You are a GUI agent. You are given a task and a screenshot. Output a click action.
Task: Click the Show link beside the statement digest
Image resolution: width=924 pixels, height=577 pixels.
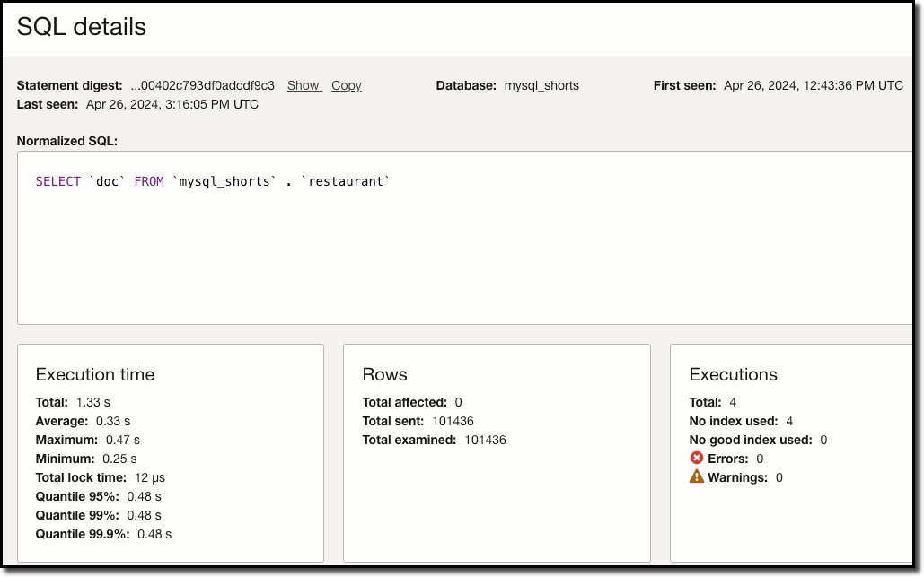pyautogui.click(x=303, y=85)
